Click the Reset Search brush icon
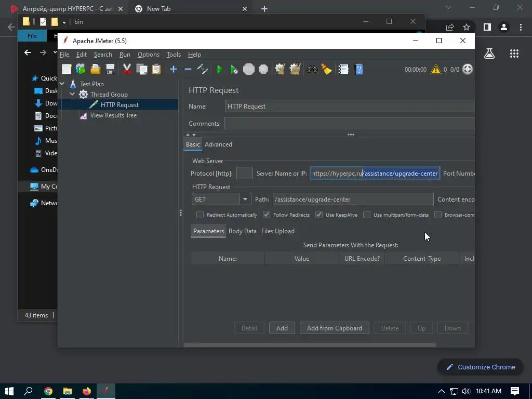 point(327,69)
